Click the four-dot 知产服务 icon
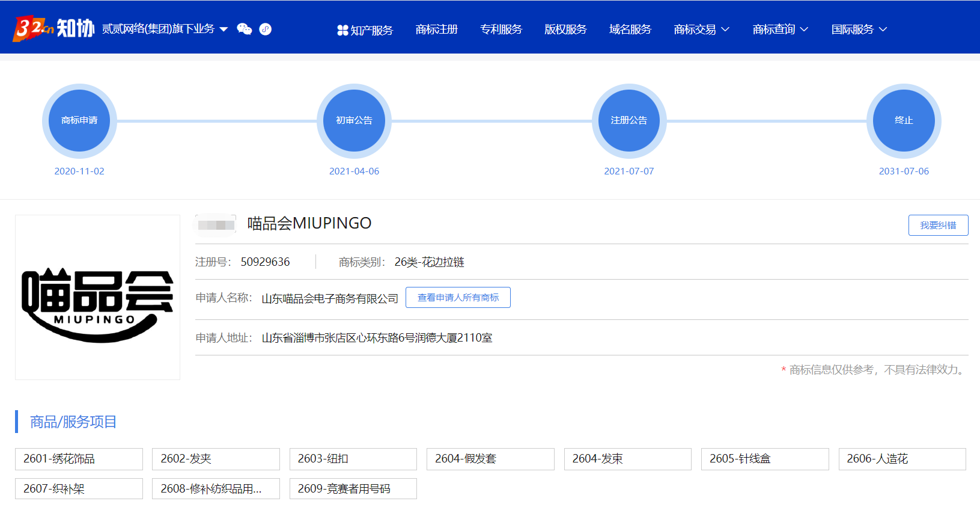The height and width of the screenshot is (510, 980). 342,30
